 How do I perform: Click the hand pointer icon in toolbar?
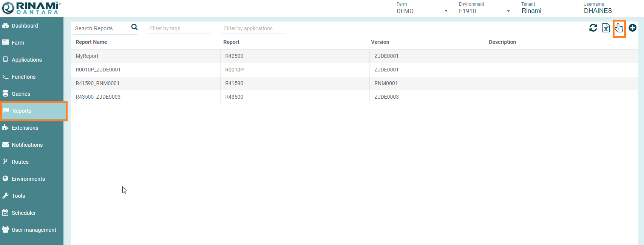click(619, 28)
